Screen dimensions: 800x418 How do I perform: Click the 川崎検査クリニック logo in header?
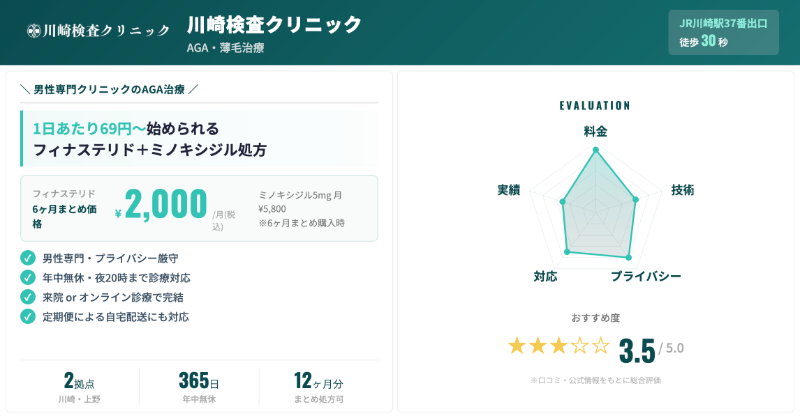(x=98, y=30)
